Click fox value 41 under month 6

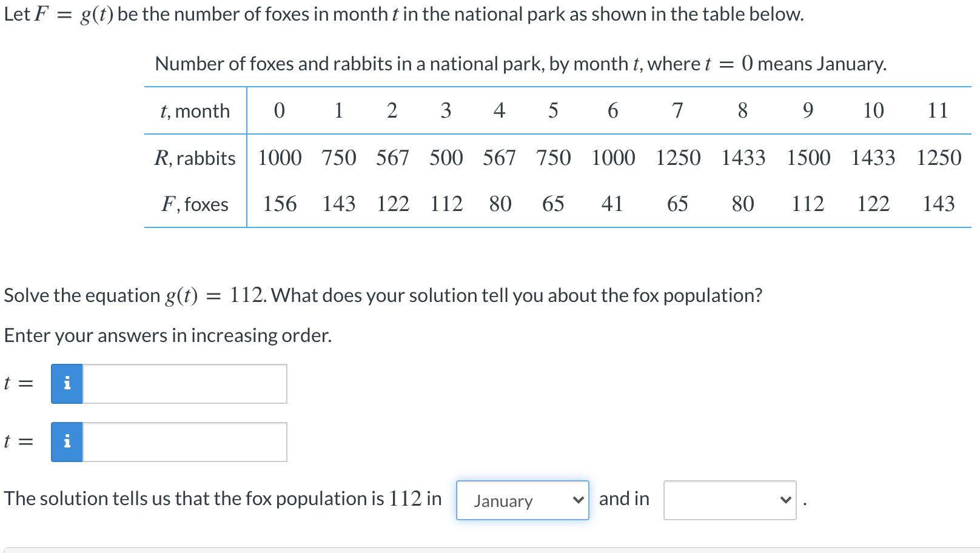(612, 204)
